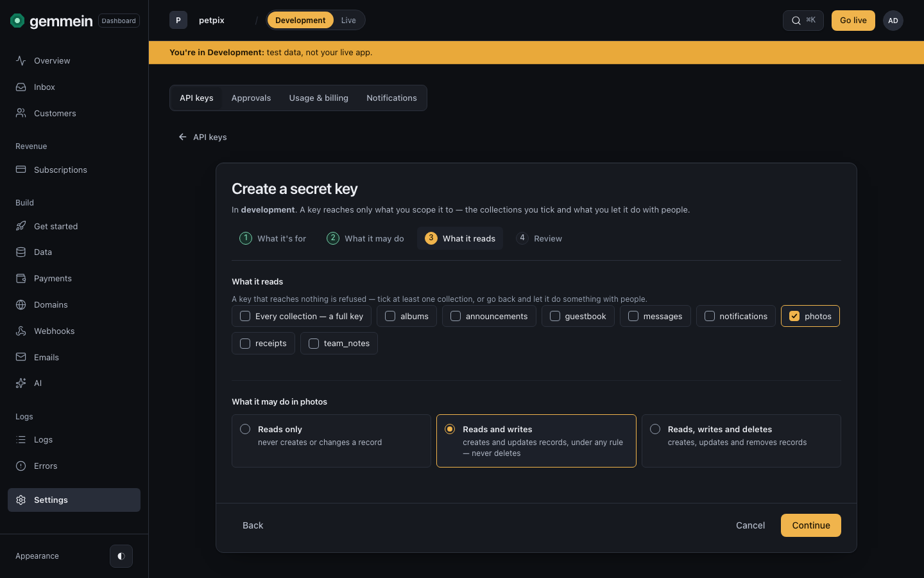The height and width of the screenshot is (578, 924).
Task: Go back to API keys list
Action: (x=203, y=137)
